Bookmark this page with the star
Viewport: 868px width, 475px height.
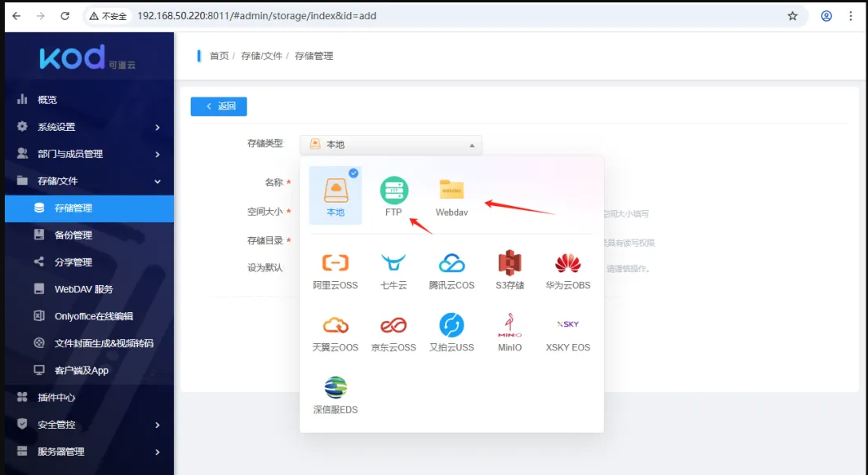793,16
